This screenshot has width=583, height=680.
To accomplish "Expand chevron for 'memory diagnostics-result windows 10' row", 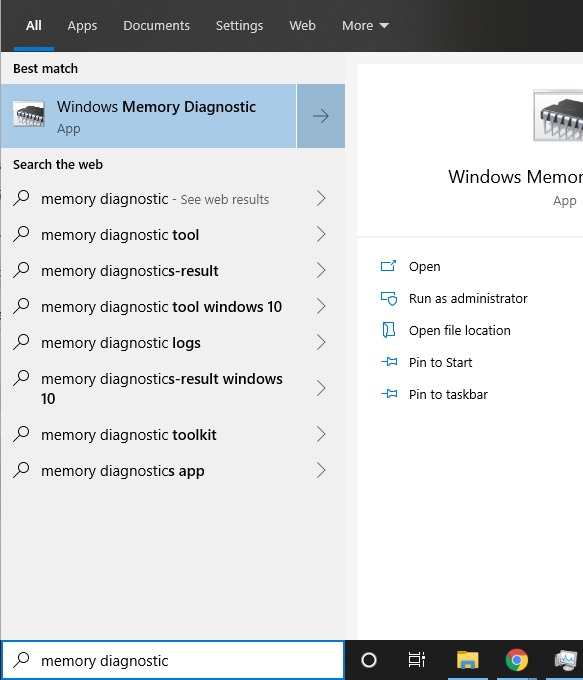I will coord(321,388).
